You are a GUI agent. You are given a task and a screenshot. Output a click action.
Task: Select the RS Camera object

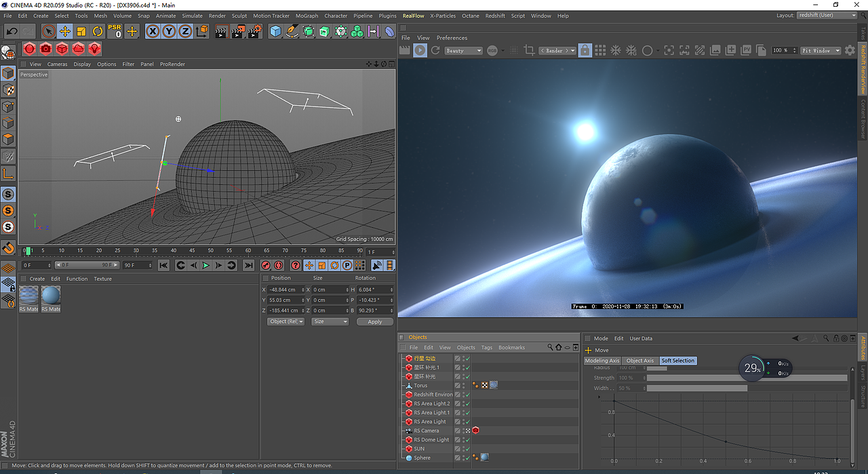click(426, 431)
